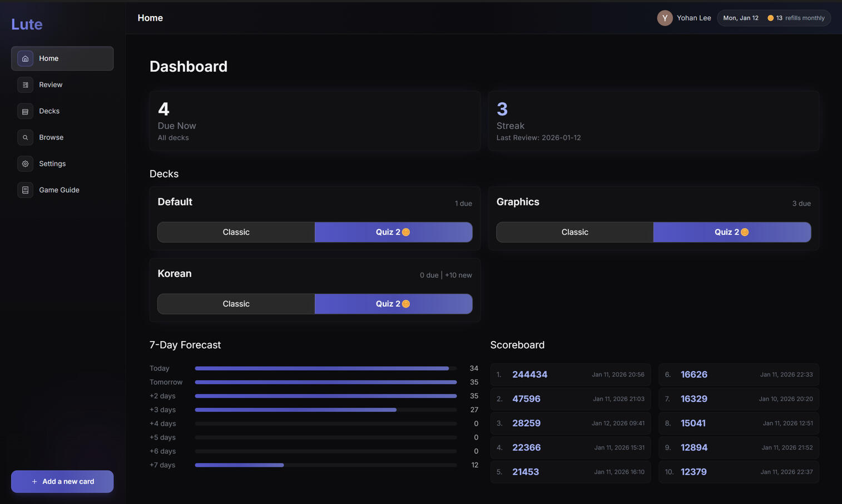Select Browse in the navigation menu

[51, 137]
